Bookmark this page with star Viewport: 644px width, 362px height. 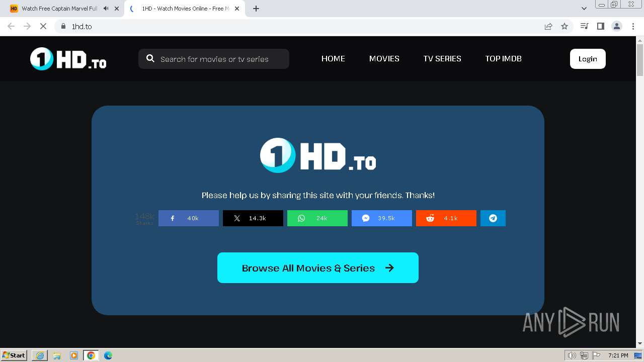(565, 26)
